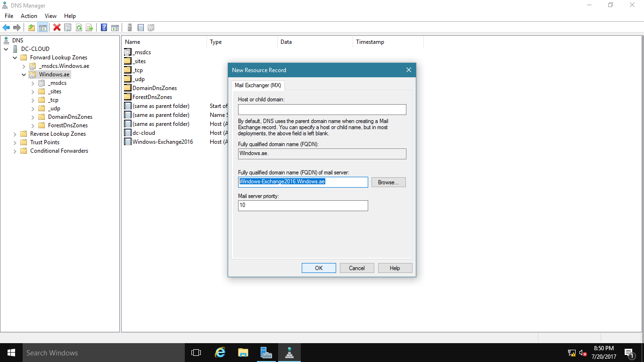
Task: Click the notepad record toolbar icon
Action: click(140, 28)
